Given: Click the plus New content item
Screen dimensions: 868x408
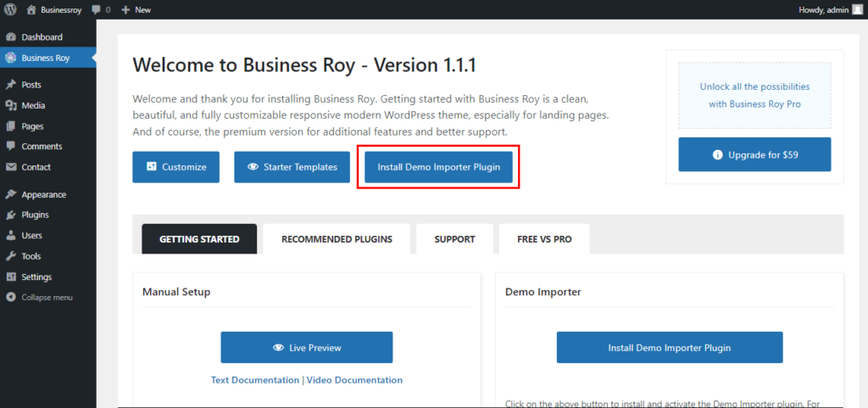Looking at the screenshot, I should click(126, 10).
